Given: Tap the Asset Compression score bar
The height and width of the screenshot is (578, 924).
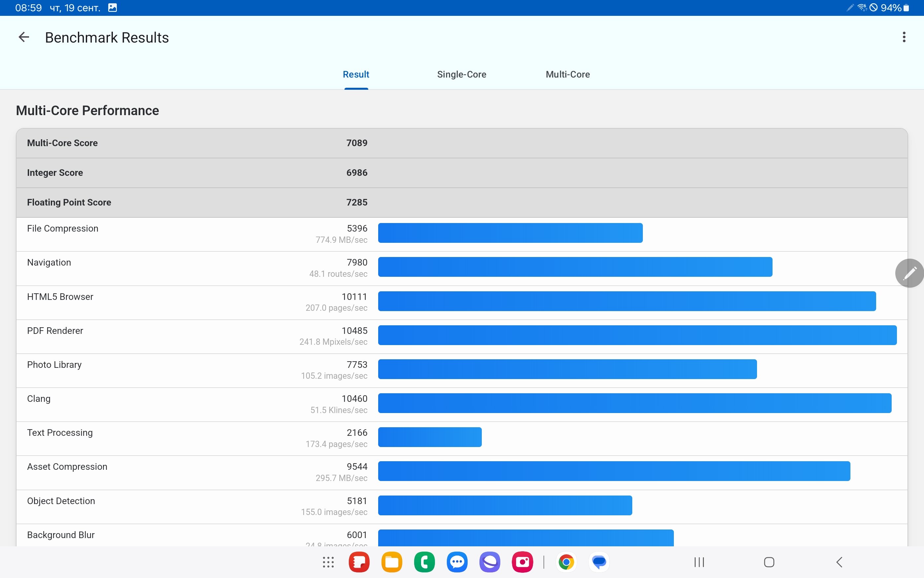Looking at the screenshot, I should tap(614, 471).
